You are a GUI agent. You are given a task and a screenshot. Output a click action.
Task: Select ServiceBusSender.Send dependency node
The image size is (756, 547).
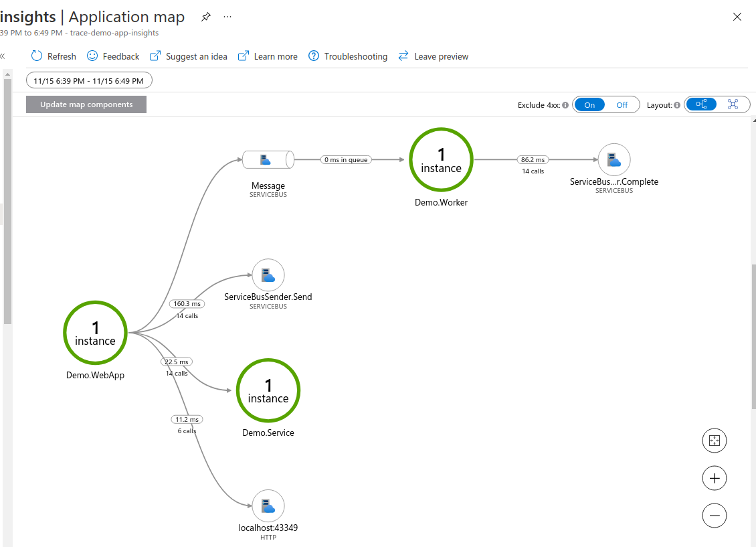click(268, 275)
